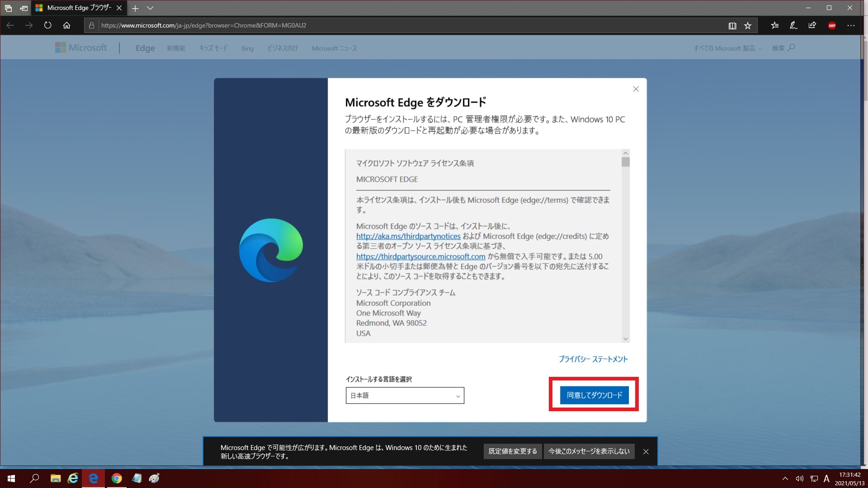The image size is (868, 488).
Task: Click license text scrollbar up arrow
Action: coord(626,153)
